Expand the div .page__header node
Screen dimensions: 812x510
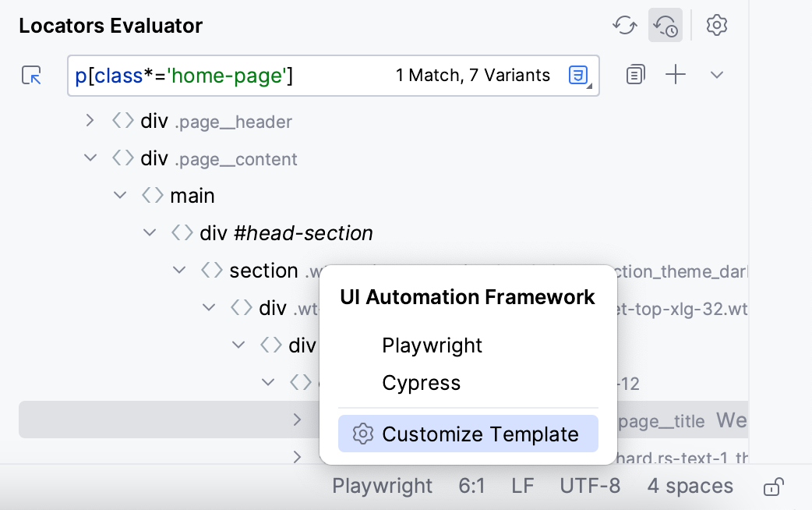90,121
